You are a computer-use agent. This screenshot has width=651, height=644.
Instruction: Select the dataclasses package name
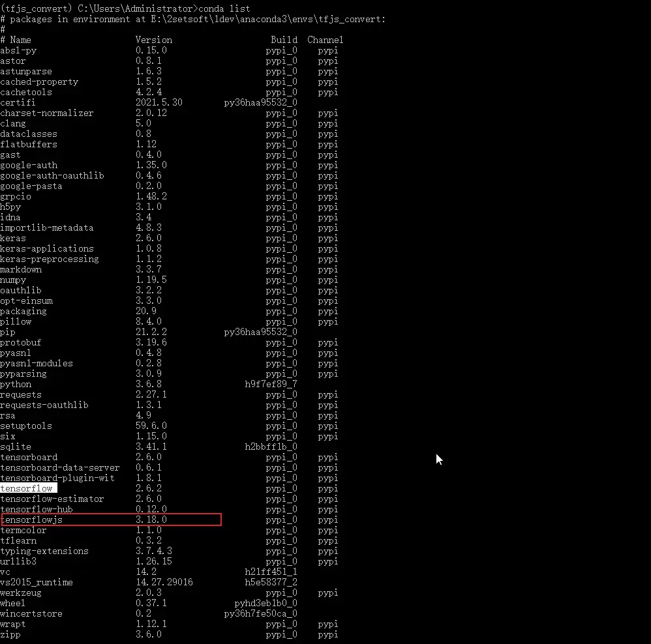click(x=29, y=134)
